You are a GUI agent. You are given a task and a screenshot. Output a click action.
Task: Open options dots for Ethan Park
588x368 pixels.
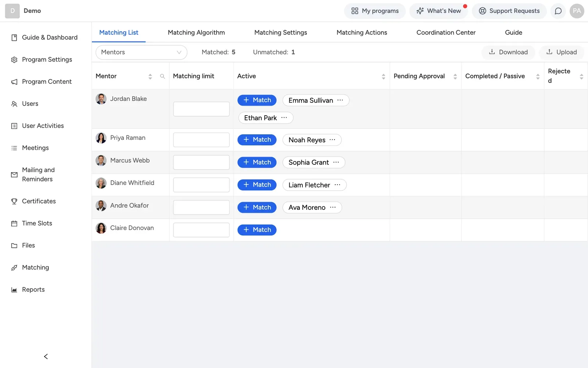[284, 118]
